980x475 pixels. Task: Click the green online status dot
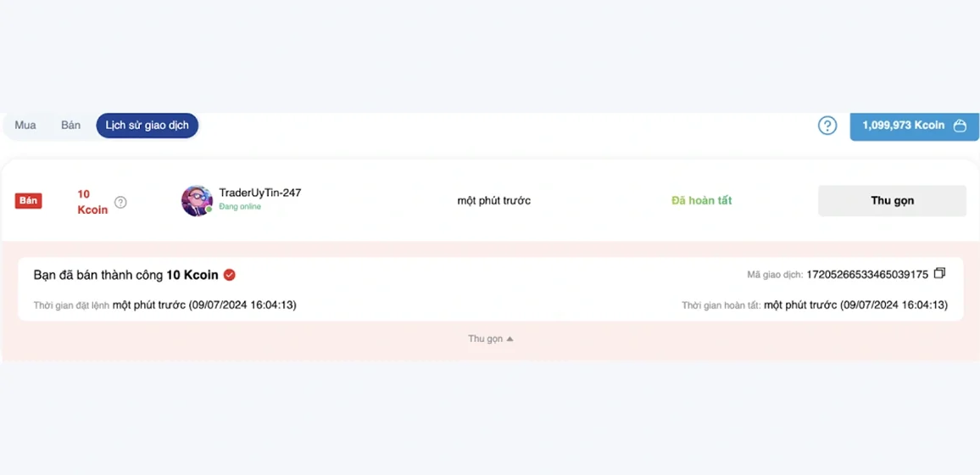coord(209,210)
